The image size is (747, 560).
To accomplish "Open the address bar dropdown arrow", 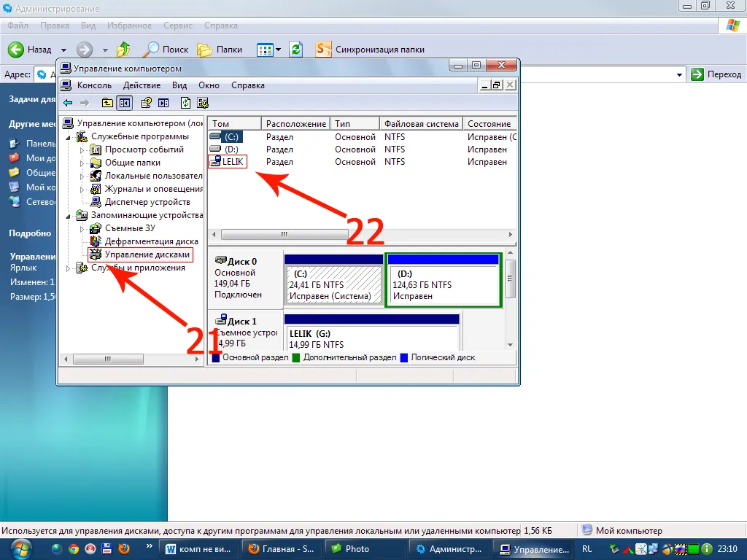I will 679,75.
